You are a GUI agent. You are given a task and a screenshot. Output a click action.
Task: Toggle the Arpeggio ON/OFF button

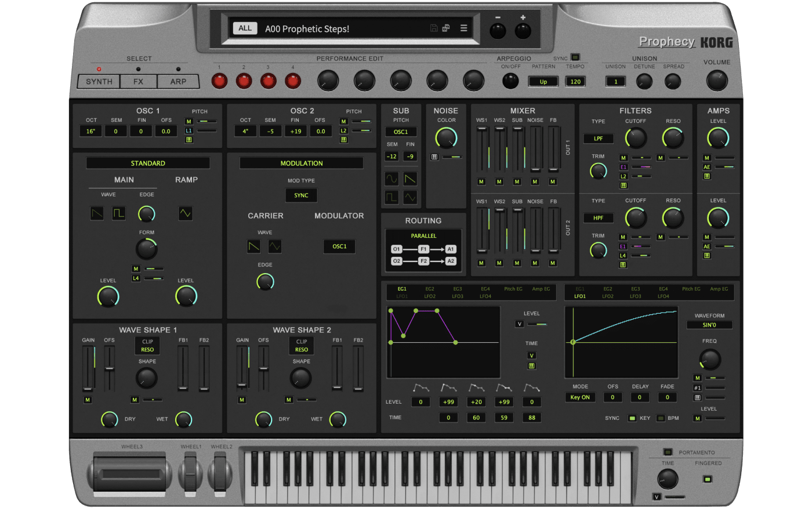pyautogui.click(x=510, y=81)
